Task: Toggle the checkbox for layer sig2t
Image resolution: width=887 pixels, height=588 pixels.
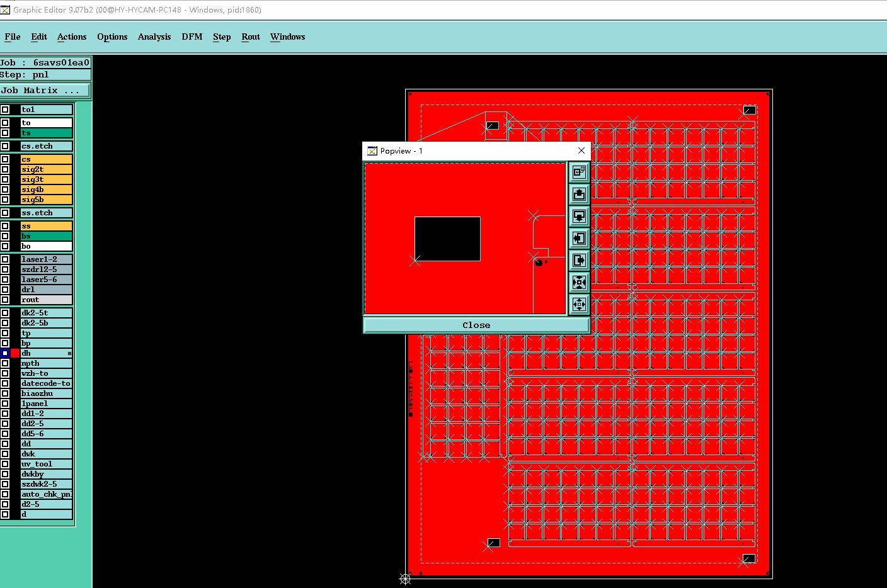Action: [5, 169]
